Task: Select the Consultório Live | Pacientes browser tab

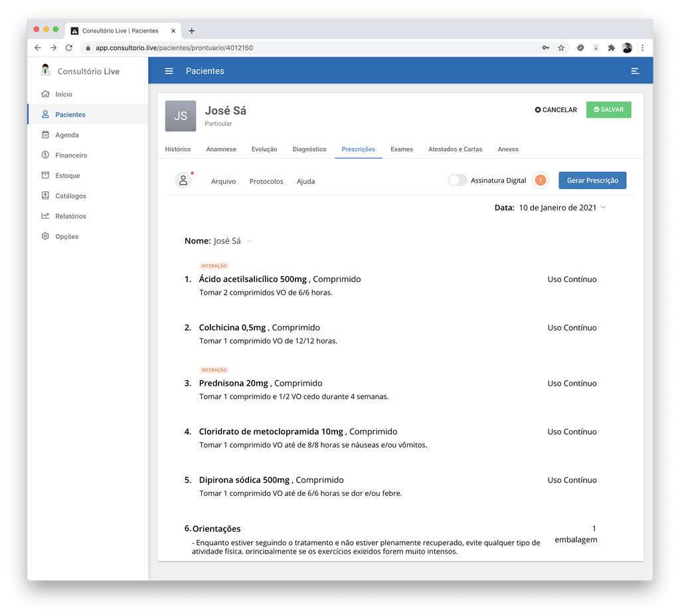Action: point(120,31)
